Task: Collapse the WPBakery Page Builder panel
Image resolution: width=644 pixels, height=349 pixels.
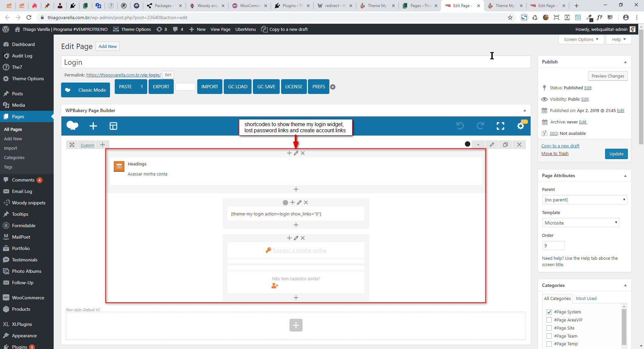Action: click(x=525, y=110)
